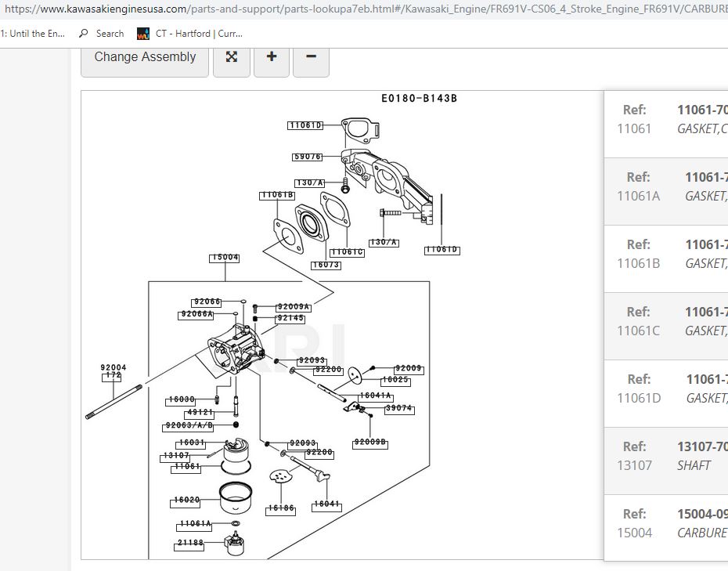Click diagram label 15004
Image resolution: width=728 pixels, height=571 pixels.
click(224, 258)
